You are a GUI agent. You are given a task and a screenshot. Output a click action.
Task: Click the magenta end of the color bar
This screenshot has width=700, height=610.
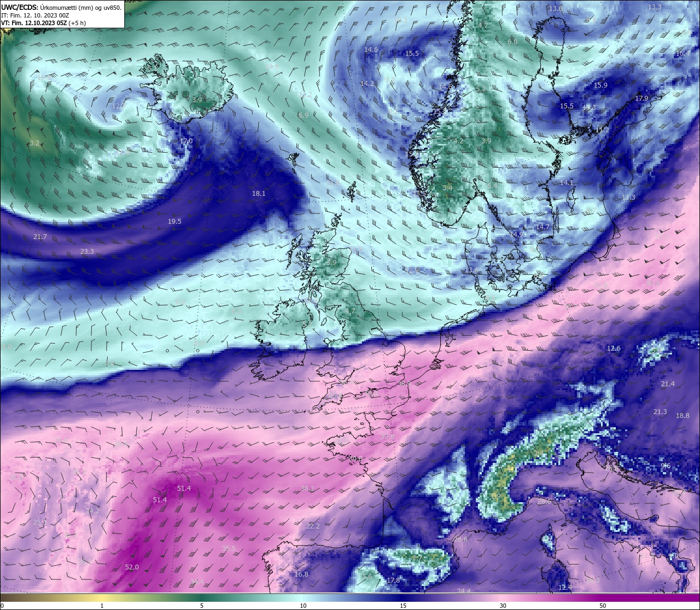pyautogui.click(x=651, y=597)
